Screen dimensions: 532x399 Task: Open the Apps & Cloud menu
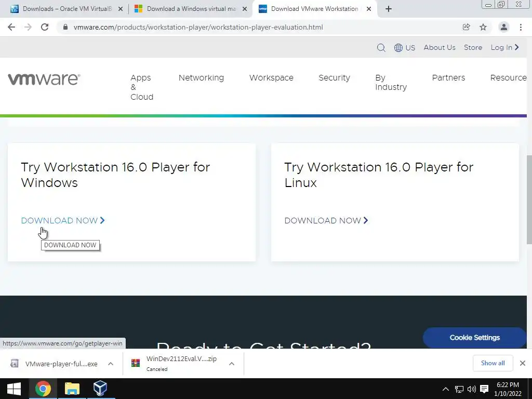coord(142,87)
